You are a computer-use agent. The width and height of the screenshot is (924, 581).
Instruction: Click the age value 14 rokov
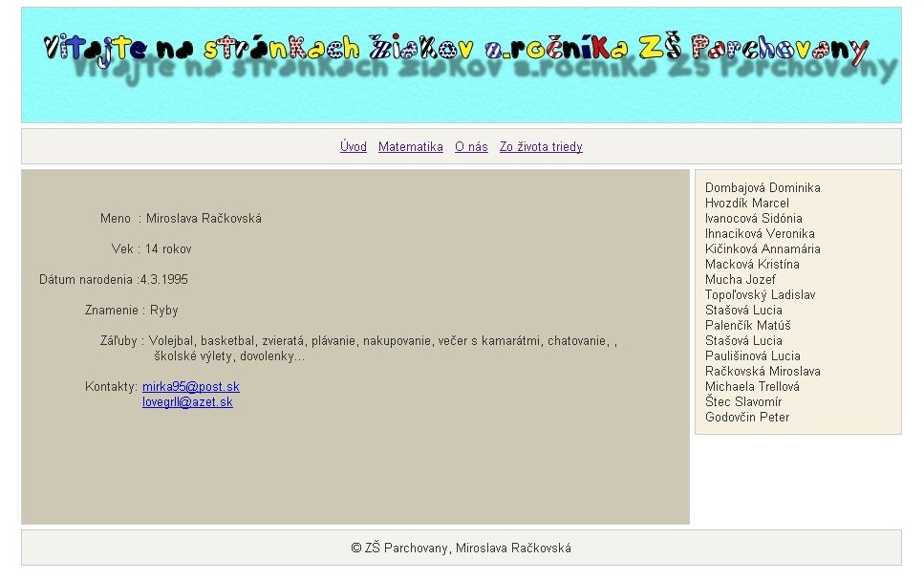pos(168,249)
